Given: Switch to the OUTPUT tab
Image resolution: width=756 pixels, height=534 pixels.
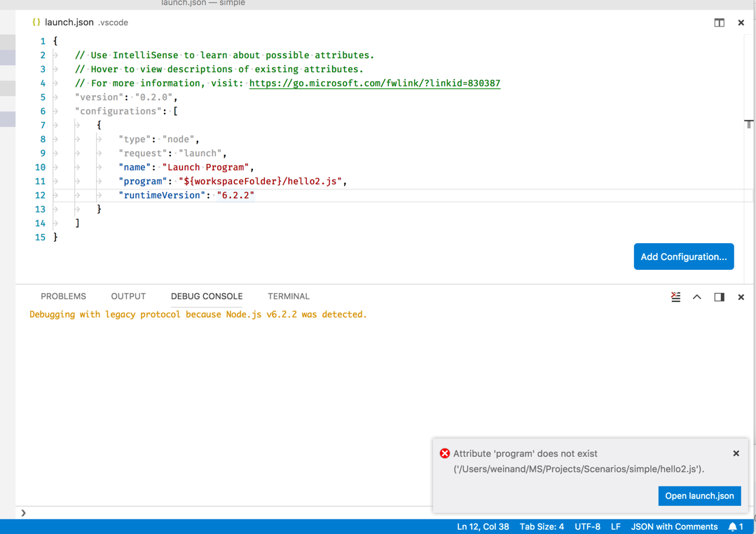Looking at the screenshot, I should [128, 296].
